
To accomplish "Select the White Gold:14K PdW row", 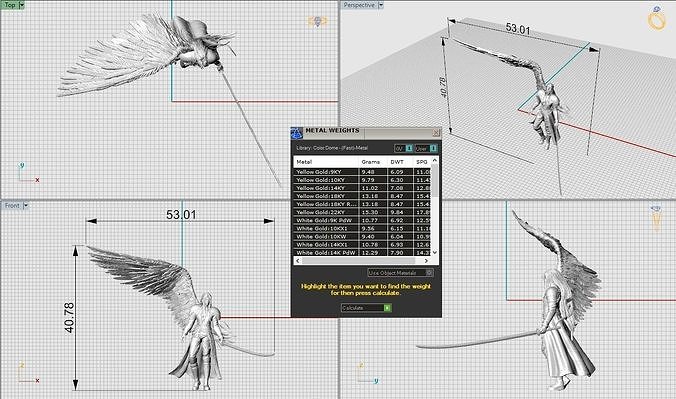I will pos(362,252).
